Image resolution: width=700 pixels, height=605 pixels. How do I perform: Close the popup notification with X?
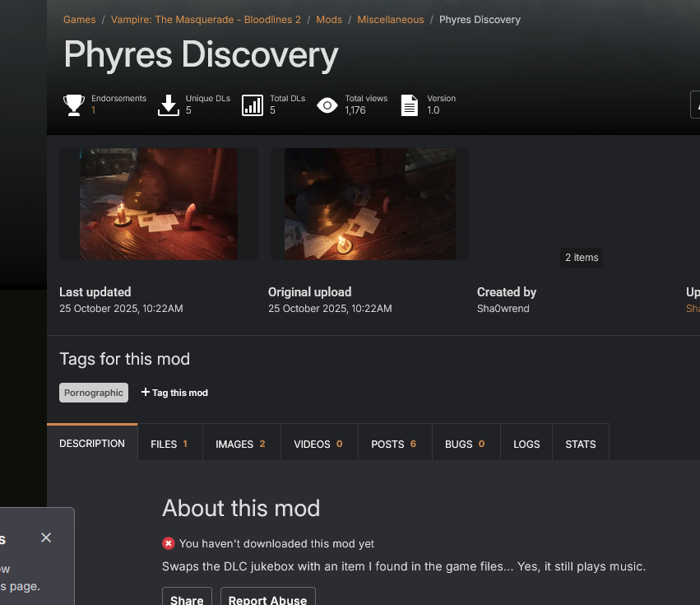point(46,538)
